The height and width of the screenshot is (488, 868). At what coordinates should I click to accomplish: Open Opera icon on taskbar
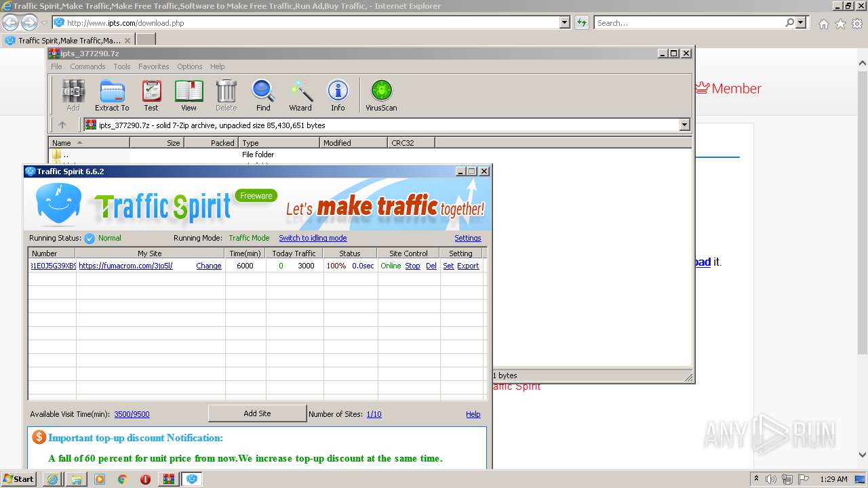145,479
